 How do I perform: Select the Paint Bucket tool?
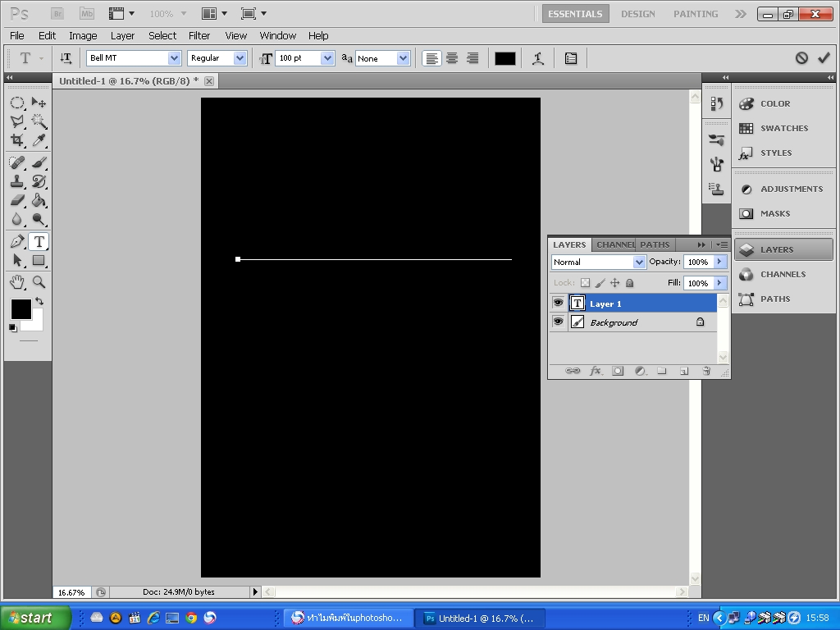(x=39, y=200)
